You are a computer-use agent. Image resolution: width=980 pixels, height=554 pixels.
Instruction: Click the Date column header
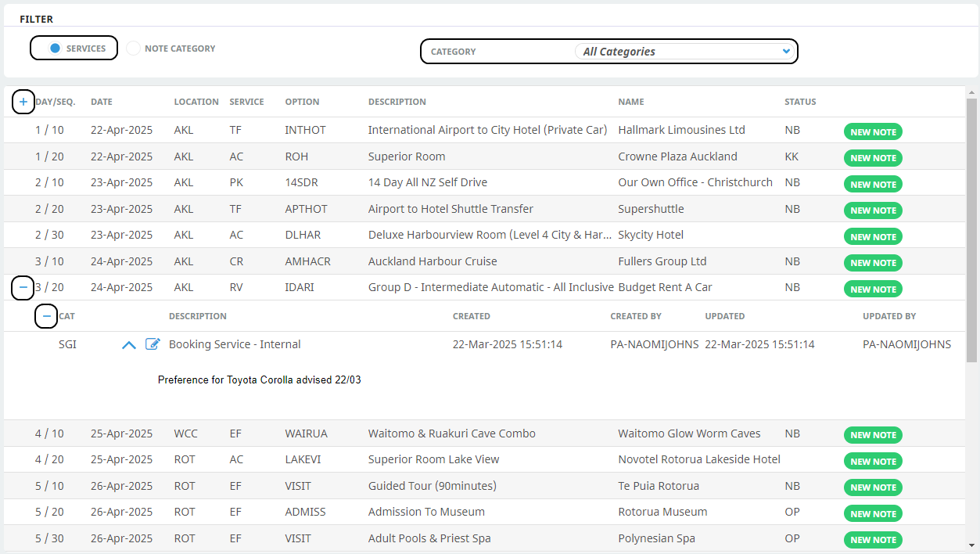(x=102, y=102)
